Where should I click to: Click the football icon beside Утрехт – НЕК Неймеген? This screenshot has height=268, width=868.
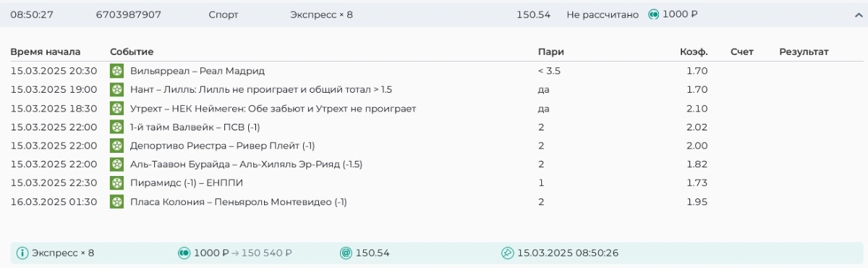click(116, 109)
